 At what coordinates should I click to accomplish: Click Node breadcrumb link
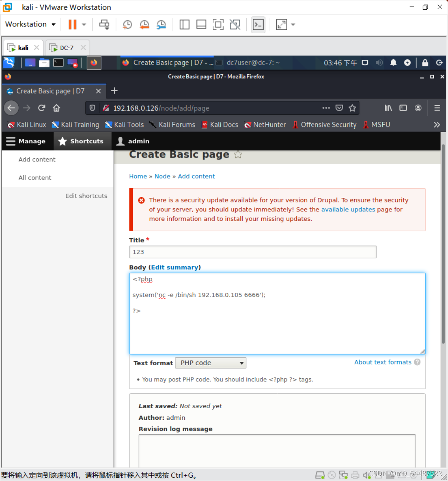pos(162,176)
